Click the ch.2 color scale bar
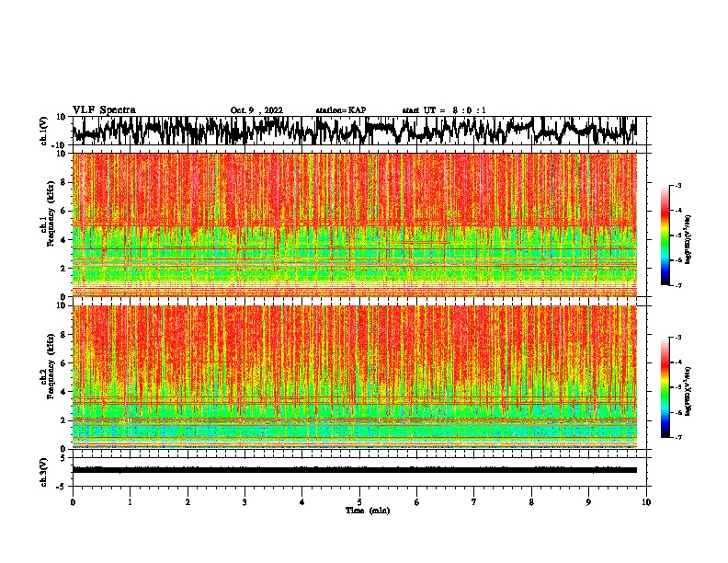Screen dimensions: 728x563 tap(665, 387)
